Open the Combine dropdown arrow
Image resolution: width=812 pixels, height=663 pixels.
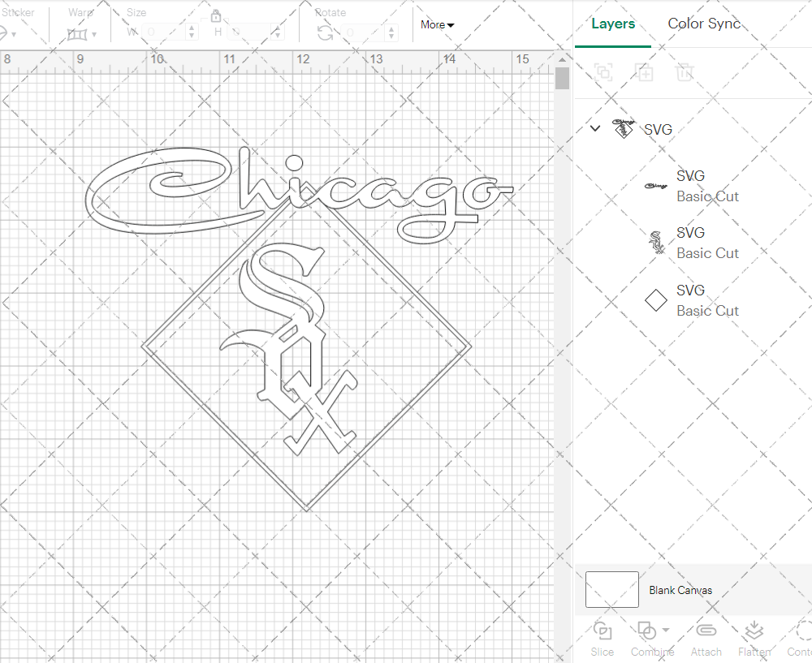click(666, 630)
